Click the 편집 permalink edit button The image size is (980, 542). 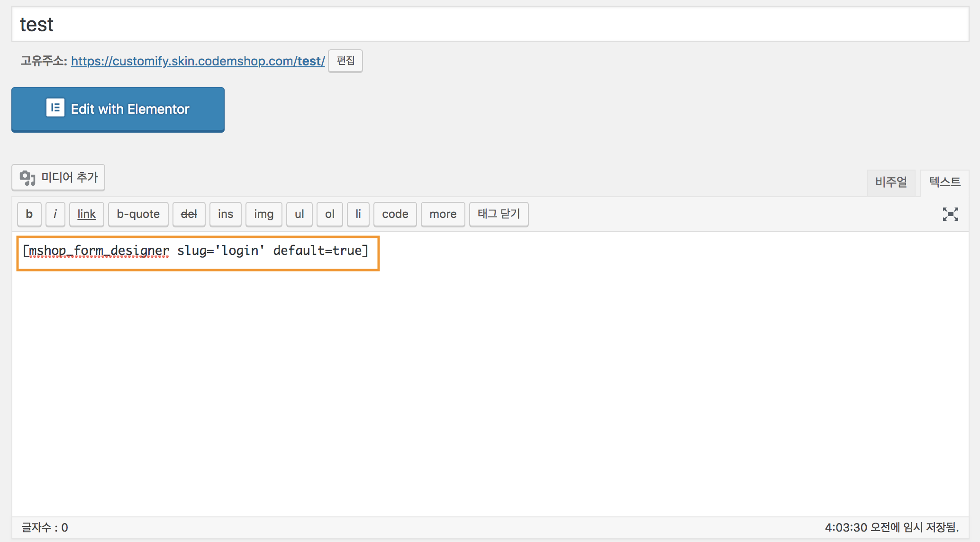(x=345, y=61)
